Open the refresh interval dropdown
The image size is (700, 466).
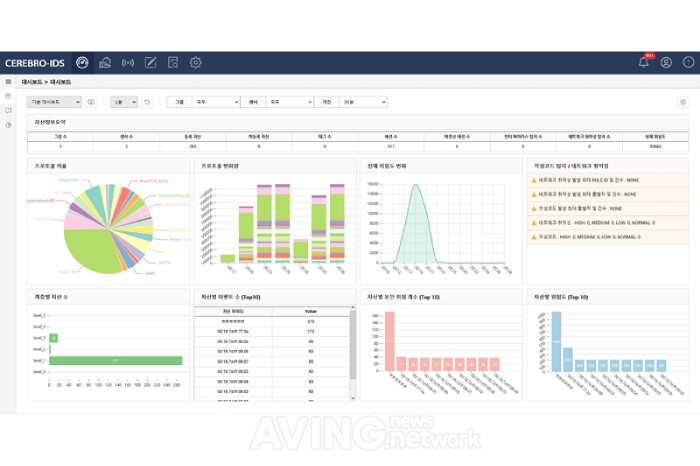[124, 102]
